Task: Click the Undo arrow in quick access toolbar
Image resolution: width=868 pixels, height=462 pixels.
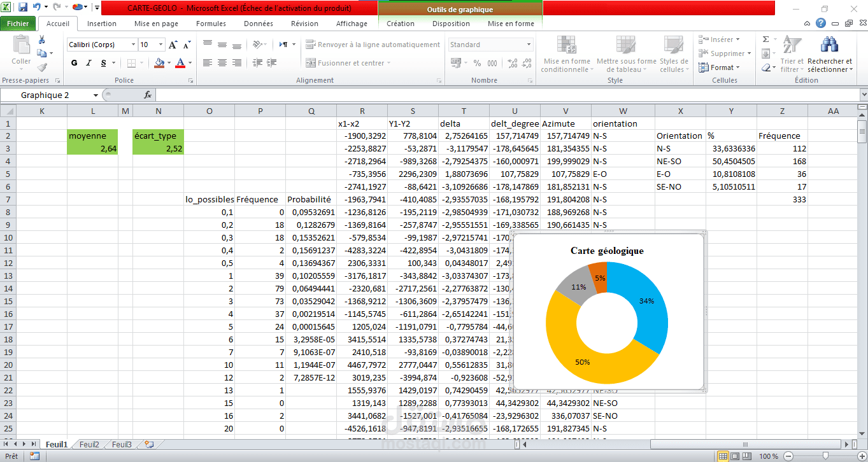Action: pyautogui.click(x=37, y=8)
